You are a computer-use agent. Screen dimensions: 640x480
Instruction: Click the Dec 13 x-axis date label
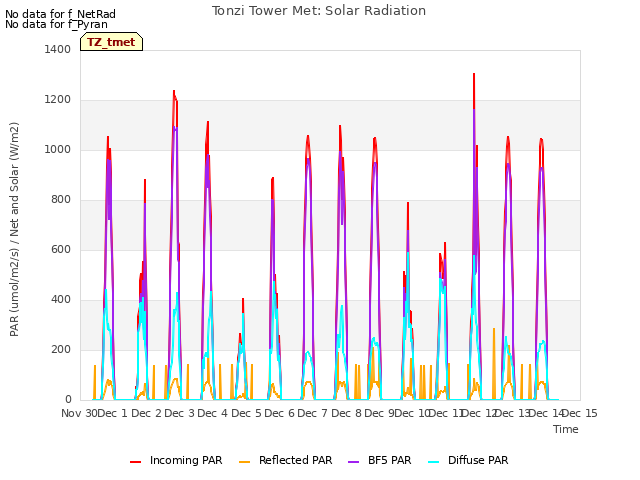[x=512, y=413]
